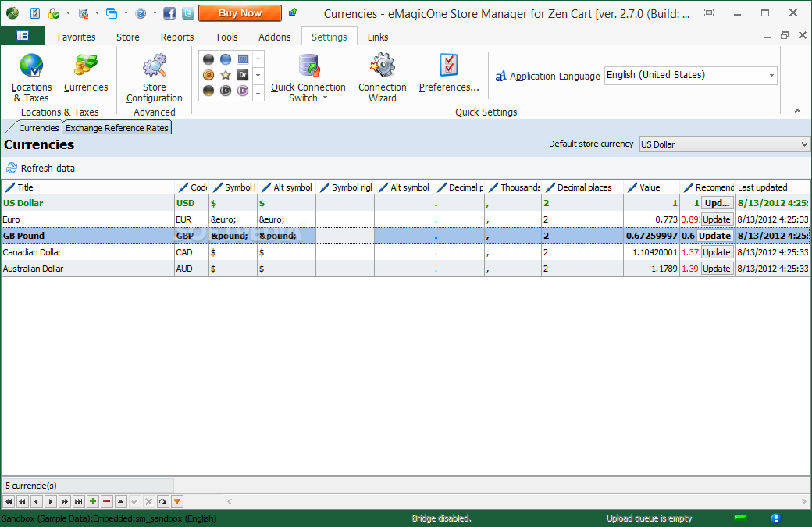812x527 pixels.
Task: Click the edit up-triangle navigator button
Action: (121, 501)
